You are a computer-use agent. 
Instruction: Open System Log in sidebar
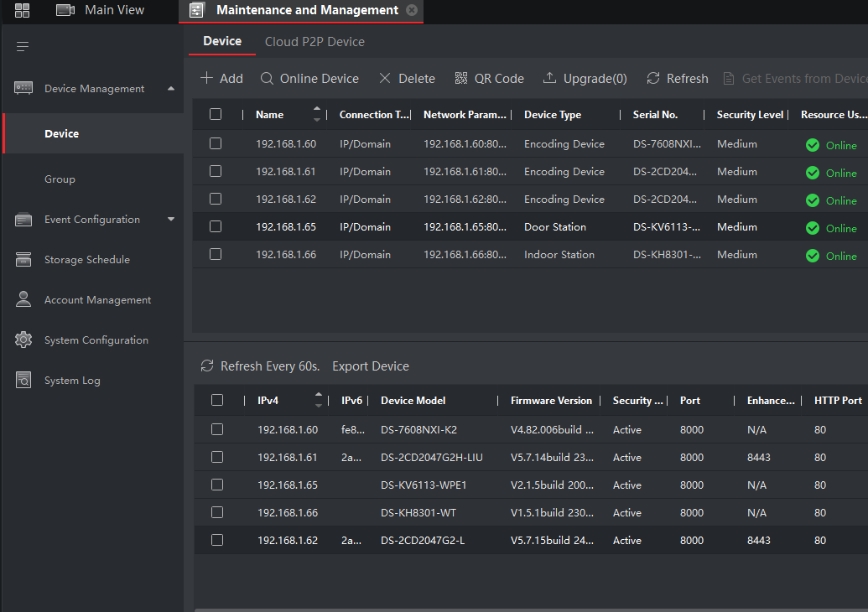coord(72,381)
